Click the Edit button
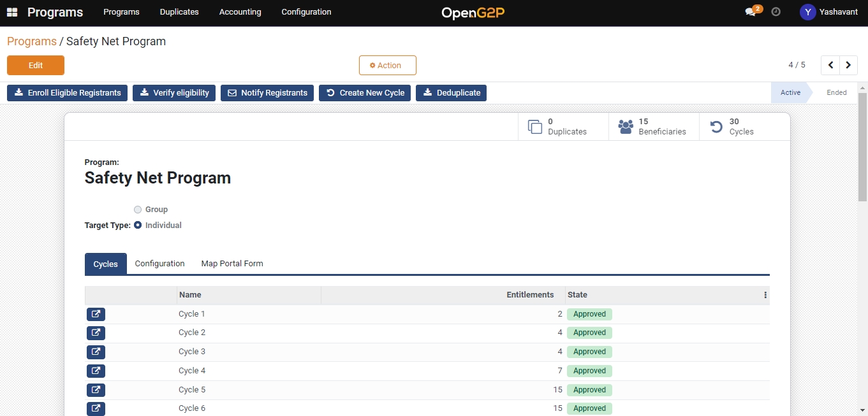Screen dimensions: 868x416 (x=36, y=65)
